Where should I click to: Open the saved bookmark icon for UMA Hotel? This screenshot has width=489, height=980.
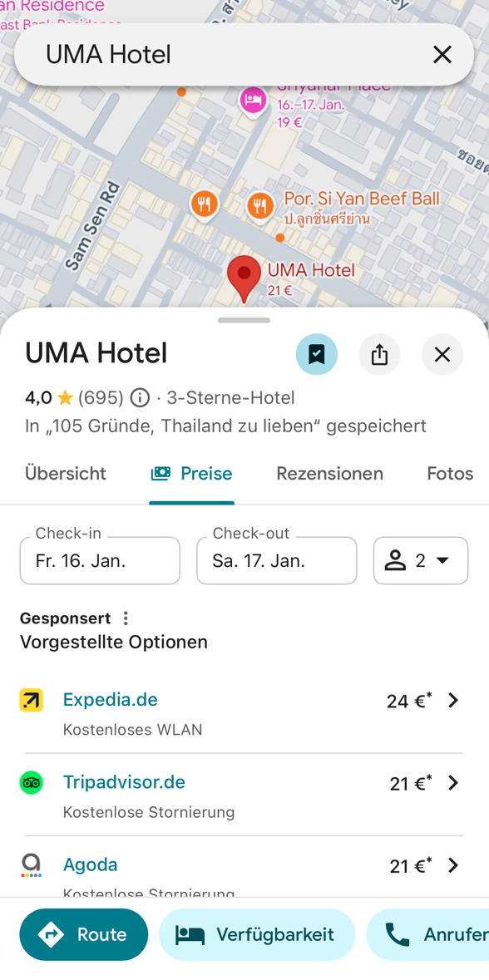point(317,354)
